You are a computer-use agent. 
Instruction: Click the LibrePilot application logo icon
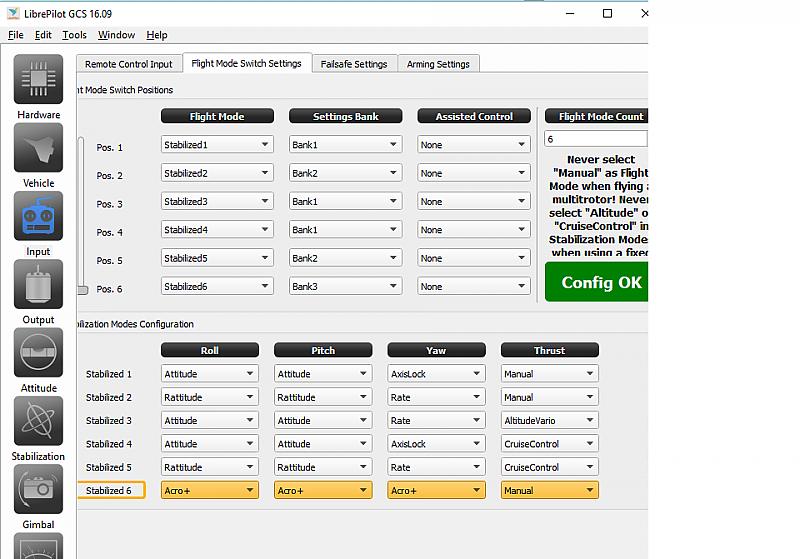click(x=13, y=14)
